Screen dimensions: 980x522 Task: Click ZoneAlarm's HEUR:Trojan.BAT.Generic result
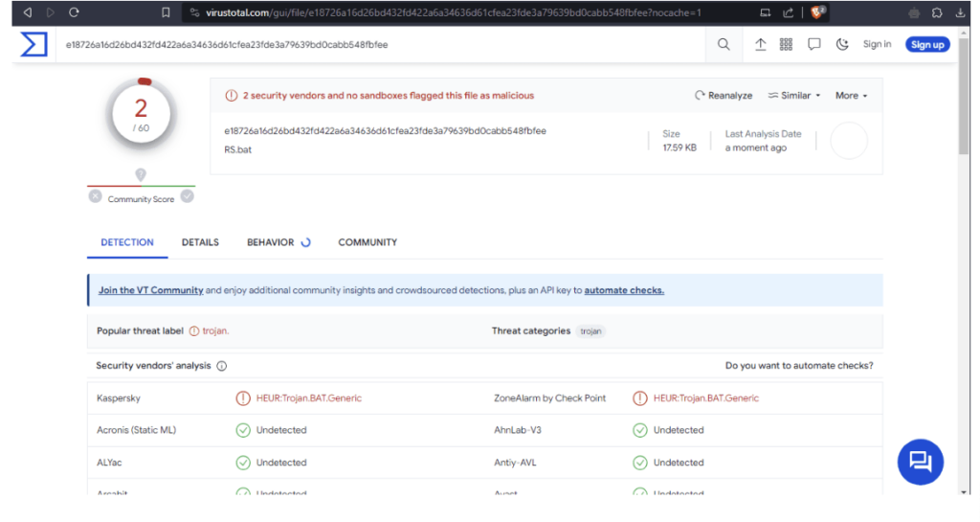pos(705,398)
